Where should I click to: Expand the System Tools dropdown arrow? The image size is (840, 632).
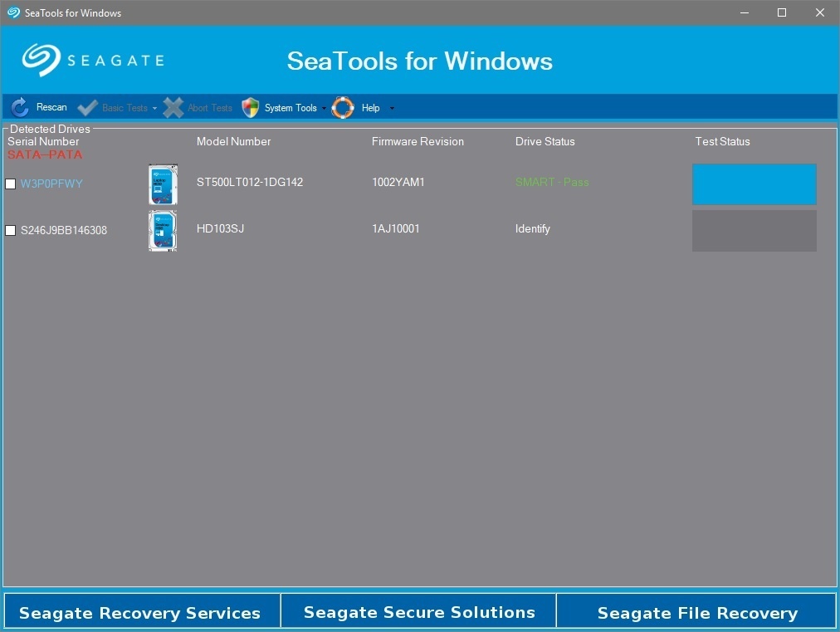[x=324, y=108]
